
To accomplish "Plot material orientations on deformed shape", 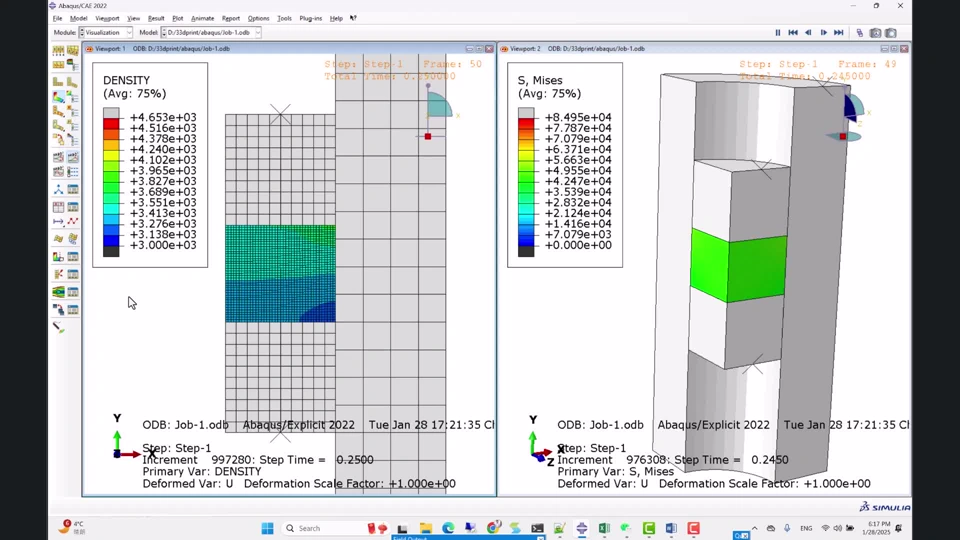I will [x=58, y=126].
